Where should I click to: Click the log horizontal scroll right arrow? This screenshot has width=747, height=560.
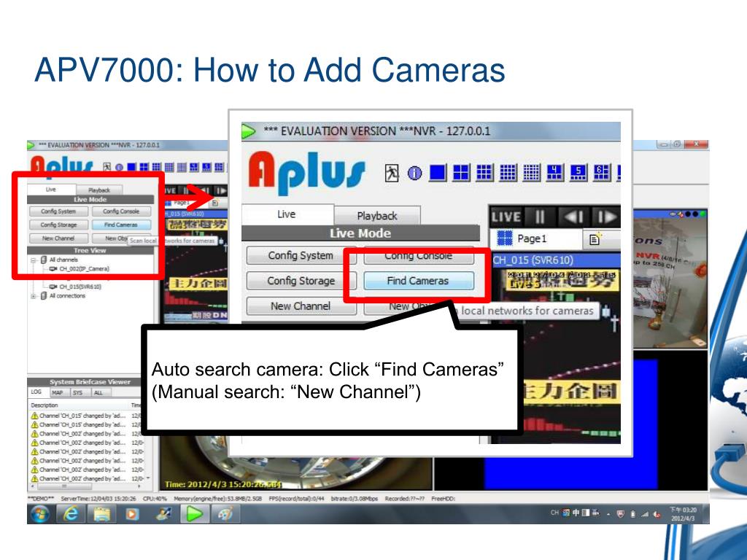[x=139, y=486]
